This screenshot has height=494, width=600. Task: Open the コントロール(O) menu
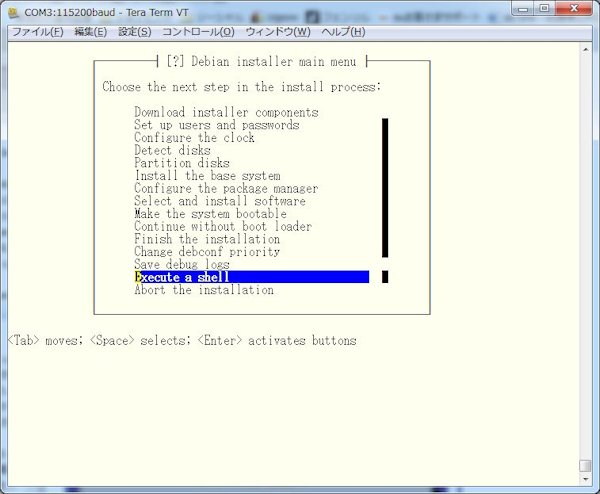[x=198, y=32]
